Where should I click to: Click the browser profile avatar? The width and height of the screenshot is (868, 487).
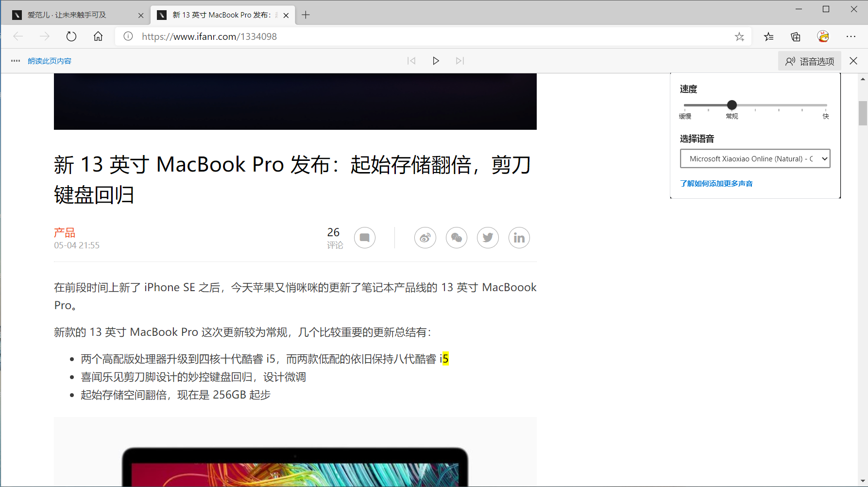pos(823,36)
